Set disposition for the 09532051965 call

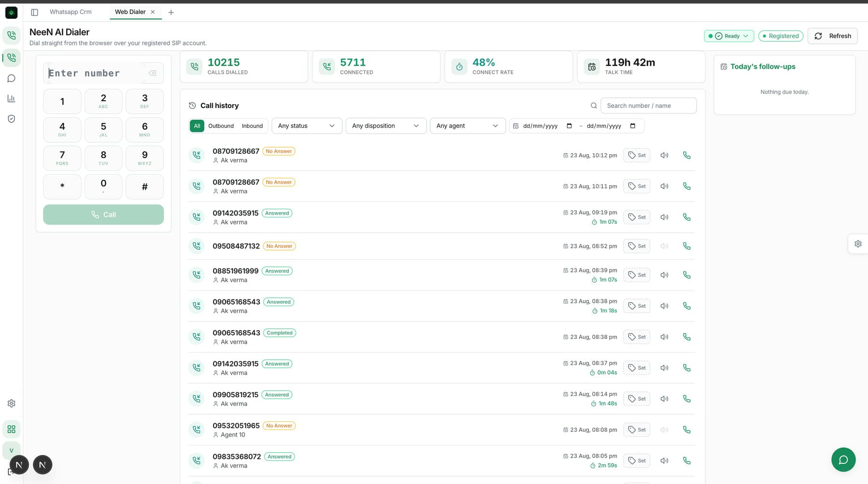click(637, 430)
